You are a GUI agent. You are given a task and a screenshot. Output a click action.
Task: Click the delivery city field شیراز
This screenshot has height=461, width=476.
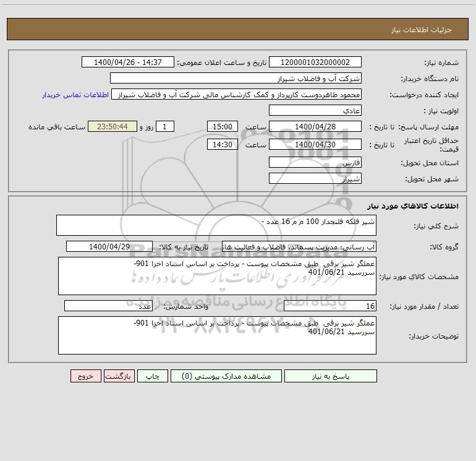[x=315, y=178]
